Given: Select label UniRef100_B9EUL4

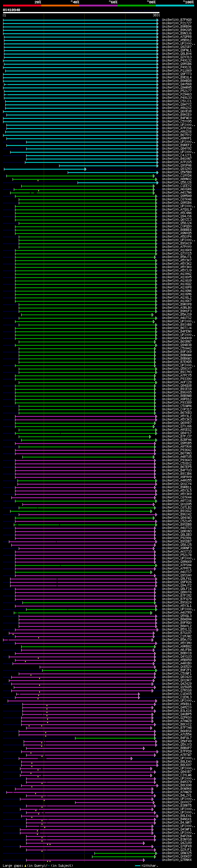Looking at the screenshot, I should coord(176,78).
